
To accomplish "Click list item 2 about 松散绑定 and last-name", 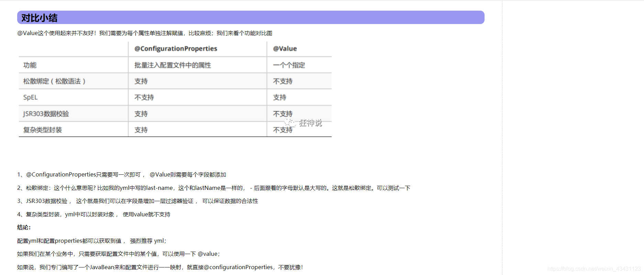I will (214, 188).
